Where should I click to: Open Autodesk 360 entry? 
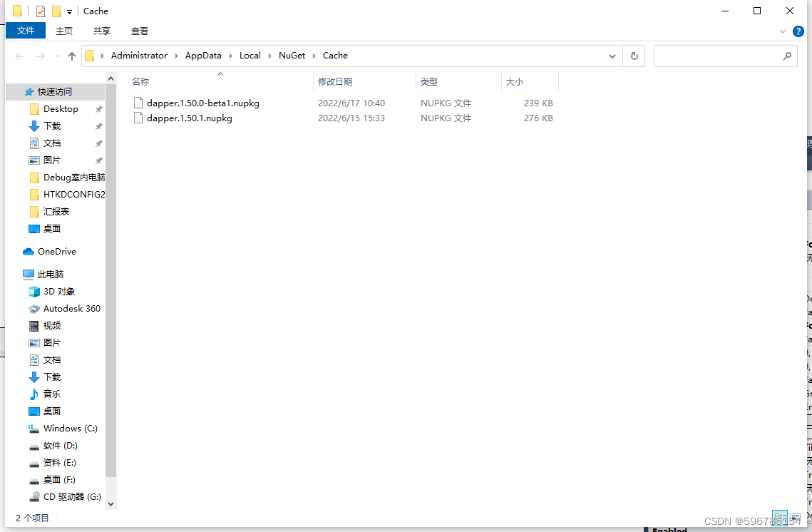tap(71, 308)
